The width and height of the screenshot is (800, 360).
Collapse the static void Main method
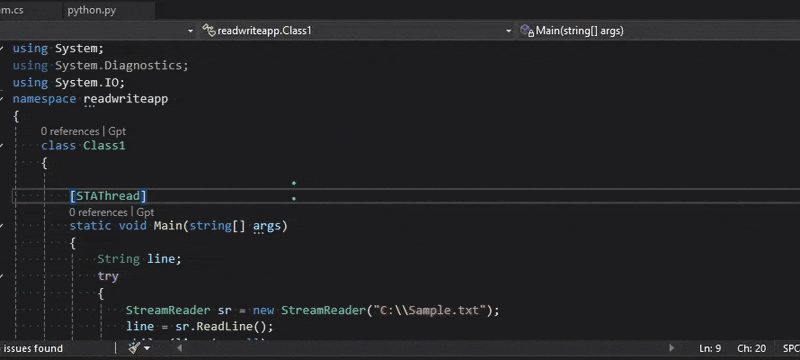pyautogui.click(x=2, y=225)
